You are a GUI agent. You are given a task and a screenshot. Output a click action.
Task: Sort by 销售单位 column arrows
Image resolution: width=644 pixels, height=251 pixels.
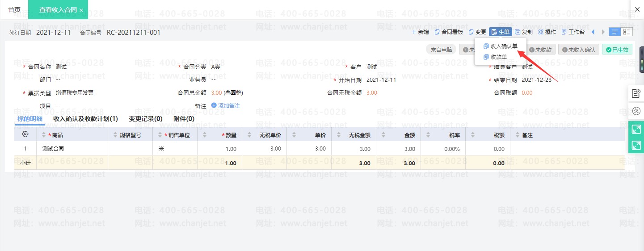click(160, 134)
